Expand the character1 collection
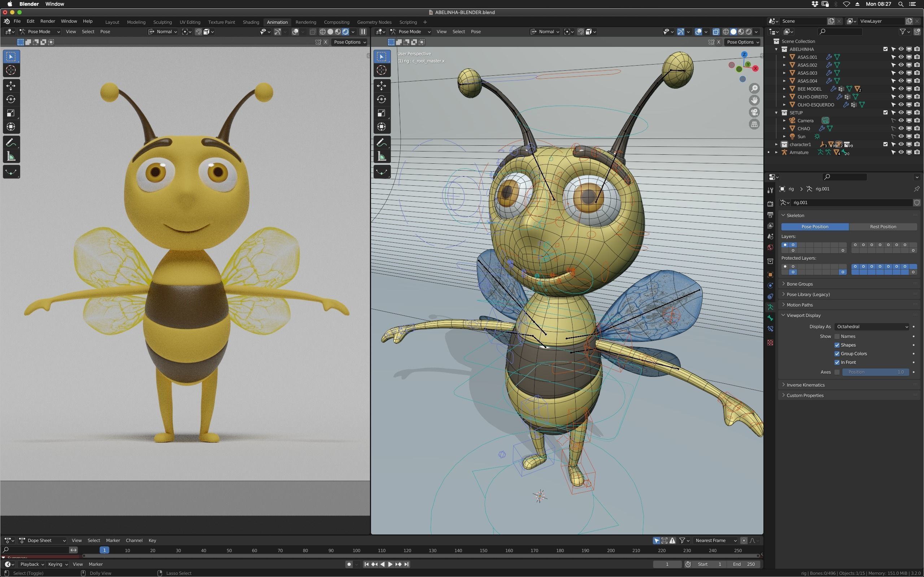 coord(776,144)
